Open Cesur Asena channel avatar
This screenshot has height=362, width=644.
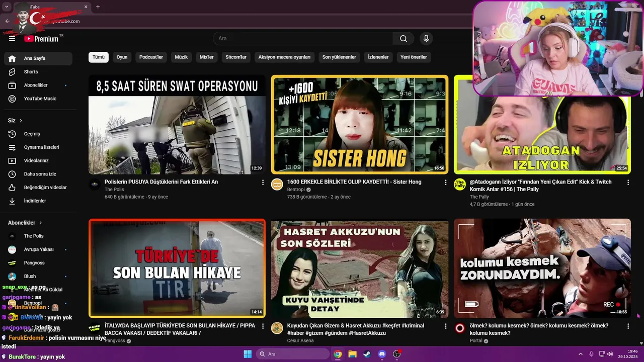click(x=277, y=328)
